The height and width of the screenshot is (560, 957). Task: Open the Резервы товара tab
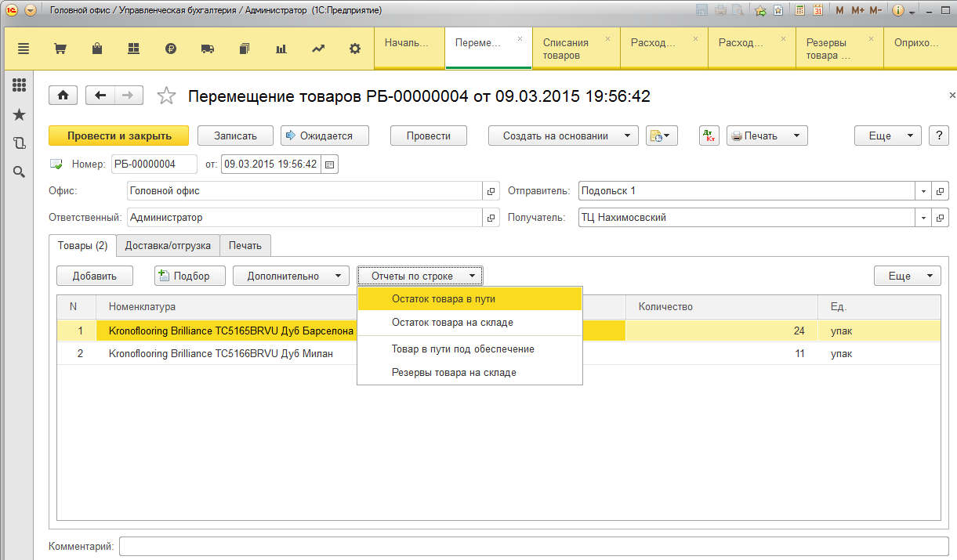(x=839, y=49)
